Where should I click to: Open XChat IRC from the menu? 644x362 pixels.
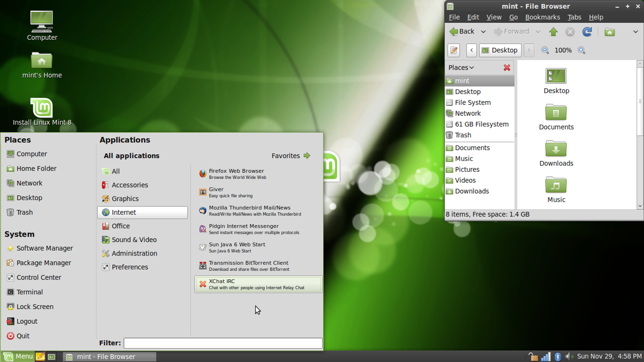258,284
